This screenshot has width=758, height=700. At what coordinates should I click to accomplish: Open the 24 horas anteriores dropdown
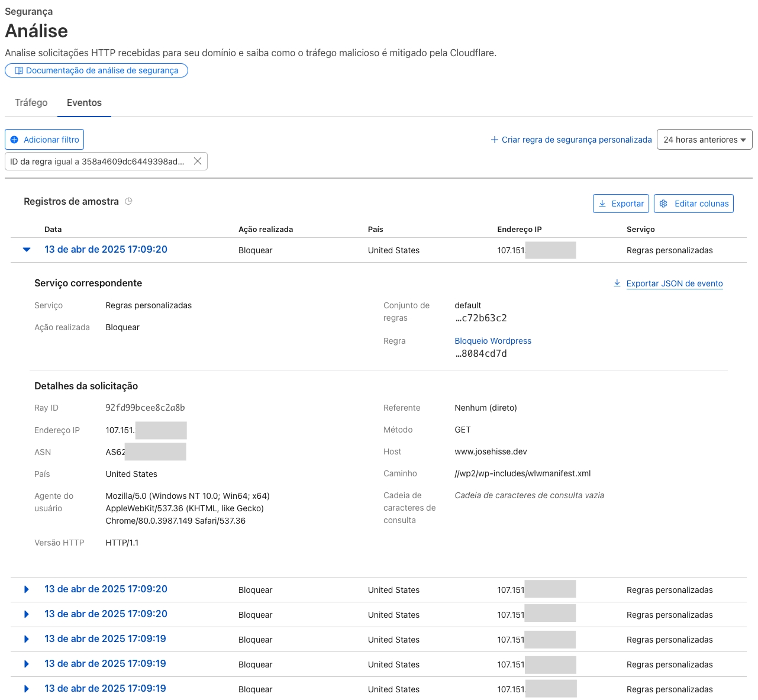pos(704,140)
